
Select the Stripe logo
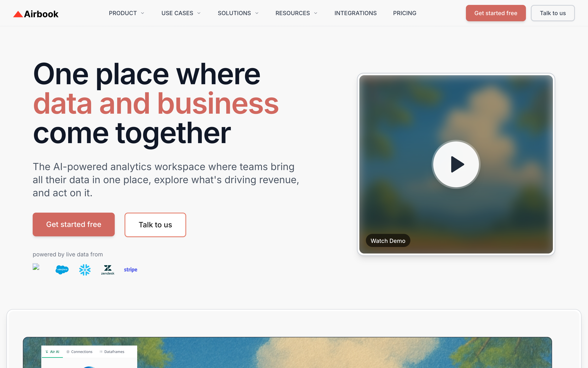coord(130,270)
